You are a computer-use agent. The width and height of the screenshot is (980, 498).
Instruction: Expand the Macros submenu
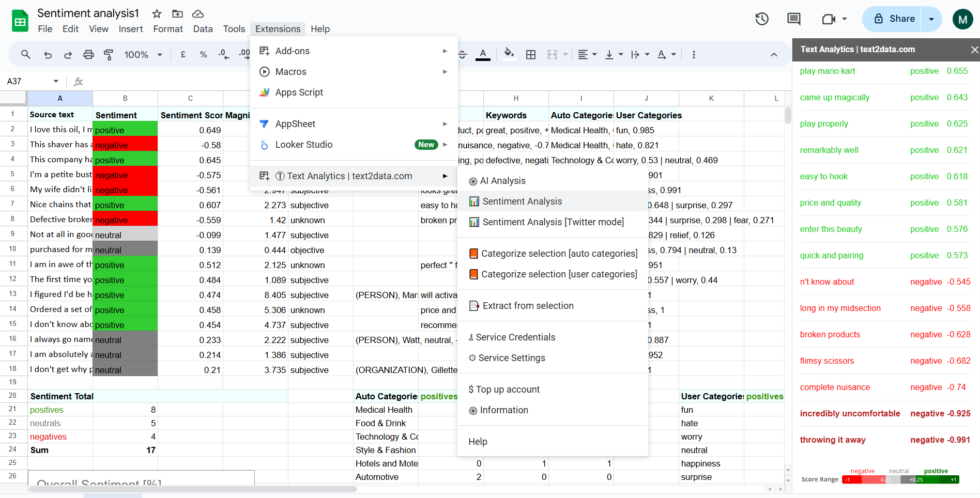(445, 72)
